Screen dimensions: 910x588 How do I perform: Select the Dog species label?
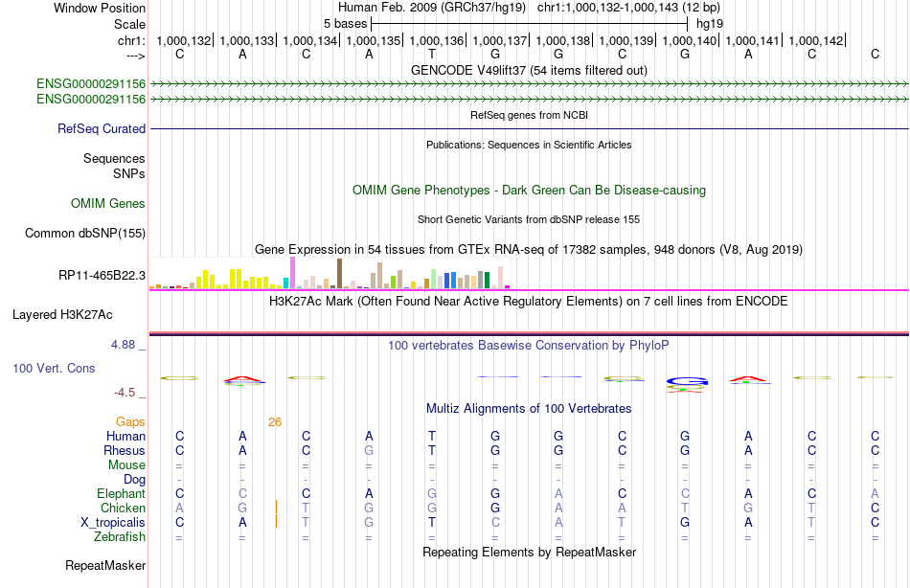click(x=134, y=480)
